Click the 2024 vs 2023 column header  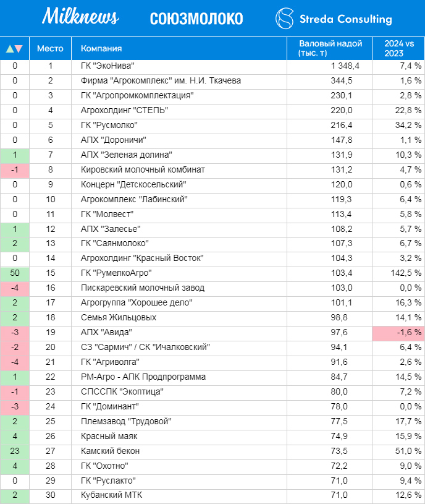[x=398, y=48]
